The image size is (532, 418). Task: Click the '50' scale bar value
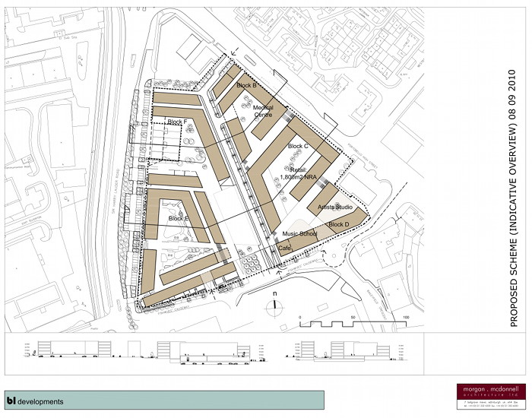pyautogui.click(x=353, y=318)
